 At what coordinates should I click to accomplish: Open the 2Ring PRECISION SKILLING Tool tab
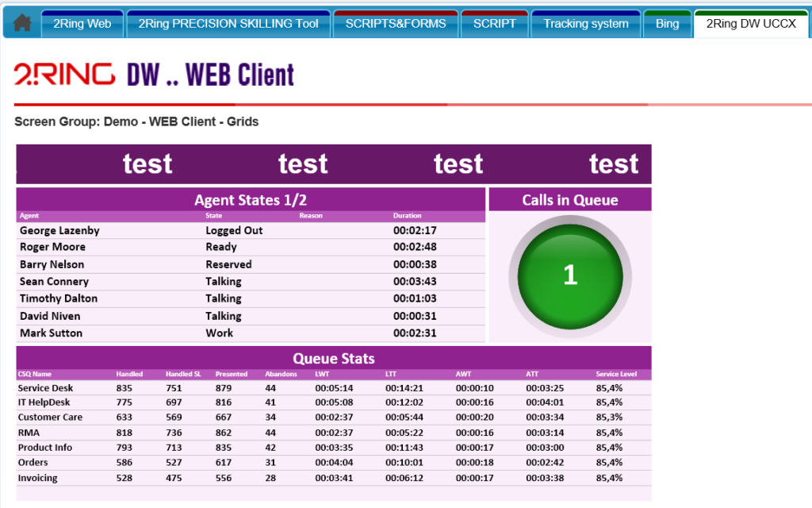click(x=228, y=24)
